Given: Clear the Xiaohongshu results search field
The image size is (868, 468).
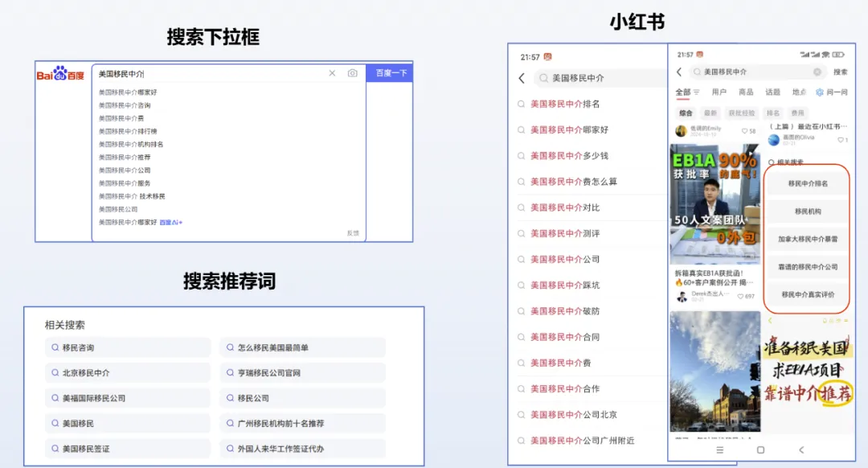Looking at the screenshot, I should click(x=817, y=72).
